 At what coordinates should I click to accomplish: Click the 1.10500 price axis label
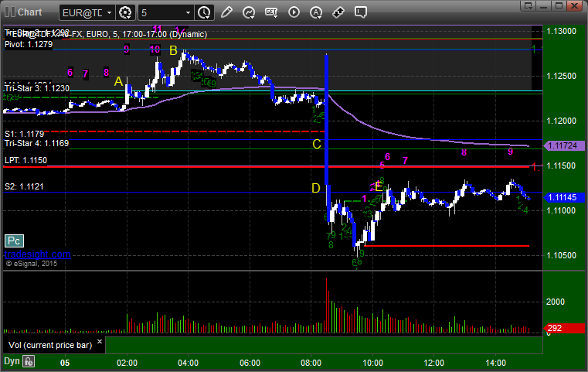pos(561,255)
